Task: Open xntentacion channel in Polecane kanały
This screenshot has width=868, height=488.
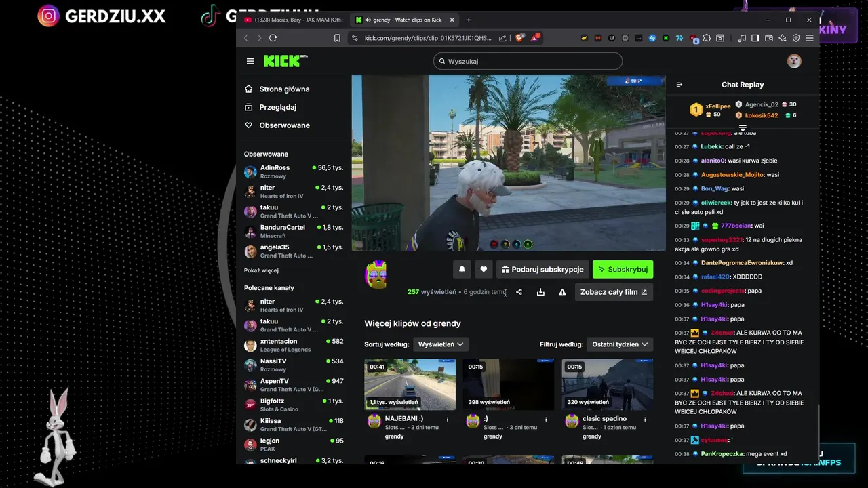Action: 294,345
